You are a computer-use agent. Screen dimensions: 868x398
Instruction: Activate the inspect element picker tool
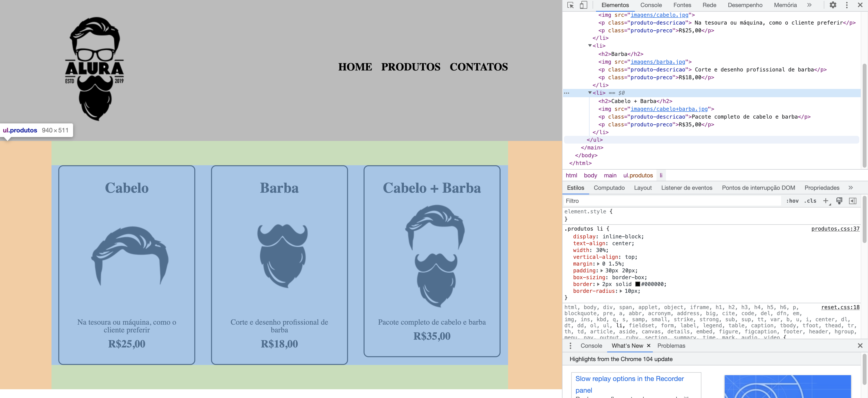(570, 5)
